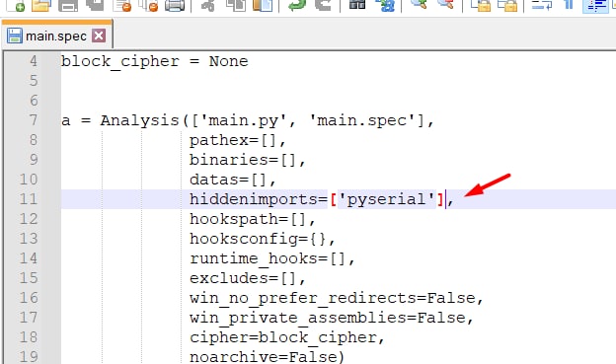The width and height of the screenshot is (616, 364).
Task: Redo the edit with the gray arrow icon
Action: tap(323, 5)
